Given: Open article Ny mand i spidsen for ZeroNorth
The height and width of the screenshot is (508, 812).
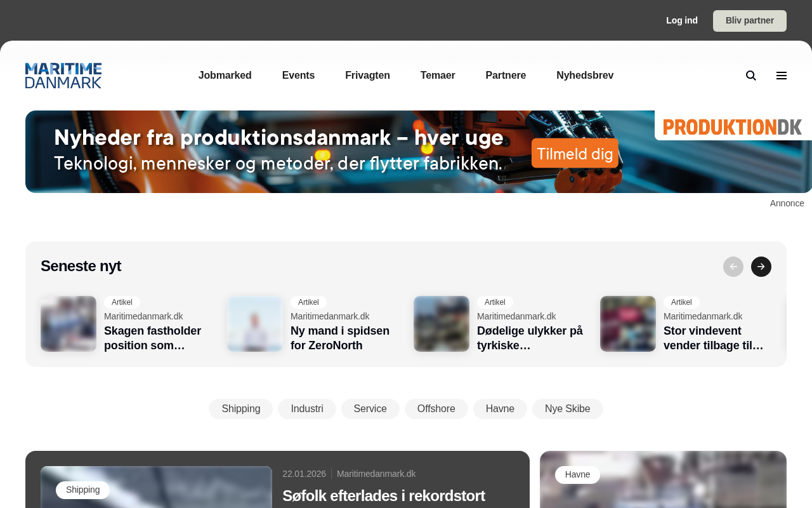Looking at the screenshot, I should tap(340, 338).
